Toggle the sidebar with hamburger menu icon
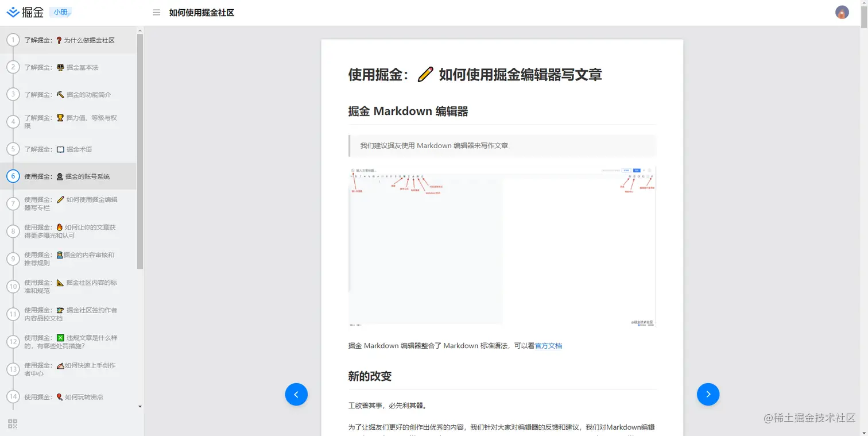Image resolution: width=868 pixels, height=436 pixels. coord(156,13)
